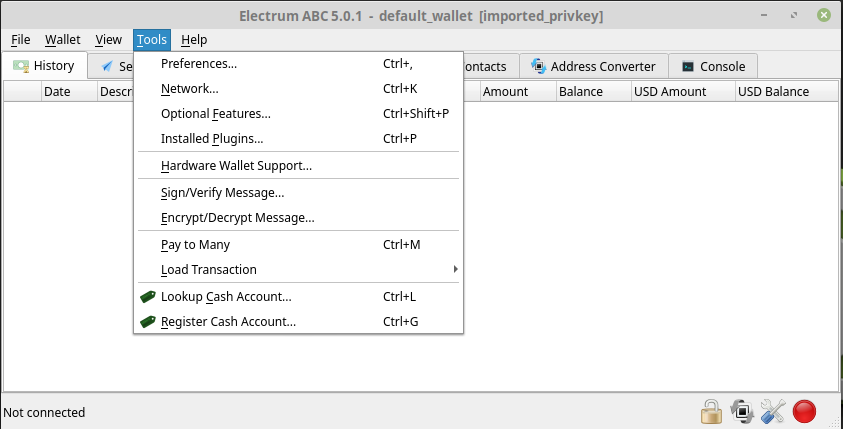
Task: Open the Wallet menu
Action: pyautogui.click(x=62, y=40)
